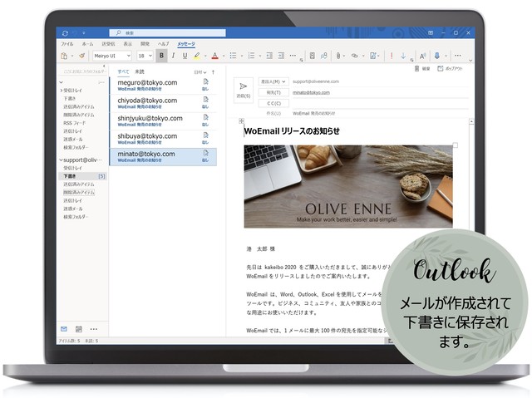Click the Check Names icon
The image size is (532, 398).
tap(324, 56)
